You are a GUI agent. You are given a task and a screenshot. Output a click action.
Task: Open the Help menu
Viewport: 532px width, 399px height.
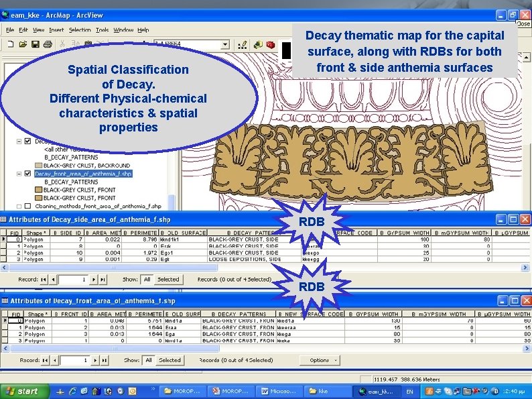(143, 30)
